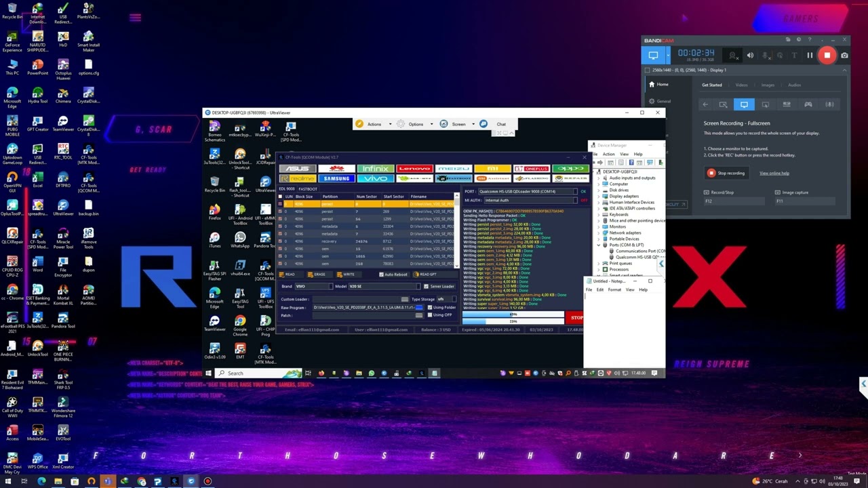Image resolution: width=868 pixels, height=488 pixels.
Task: Select the Huawei brand logo in CF-Tools
Action: click(x=336, y=169)
